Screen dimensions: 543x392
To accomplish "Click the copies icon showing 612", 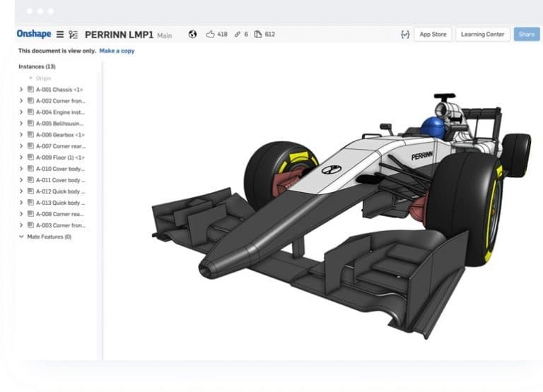I will click(x=258, y=34).
